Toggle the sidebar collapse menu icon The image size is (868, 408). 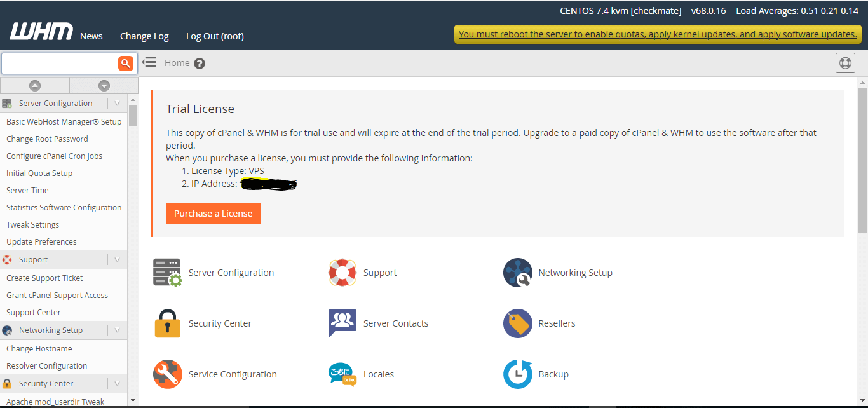pos(149,62)
